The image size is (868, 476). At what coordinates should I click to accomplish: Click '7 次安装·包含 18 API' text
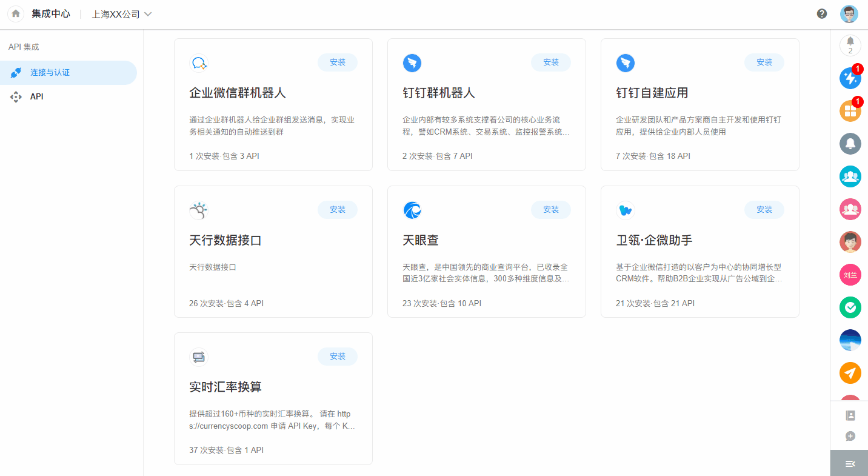tap(653, 156)
